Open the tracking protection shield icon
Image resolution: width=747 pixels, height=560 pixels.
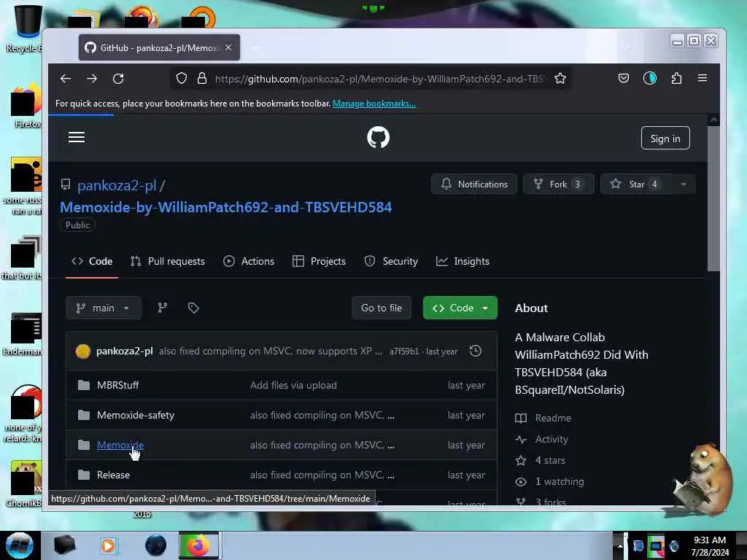(x=182, y=79)
